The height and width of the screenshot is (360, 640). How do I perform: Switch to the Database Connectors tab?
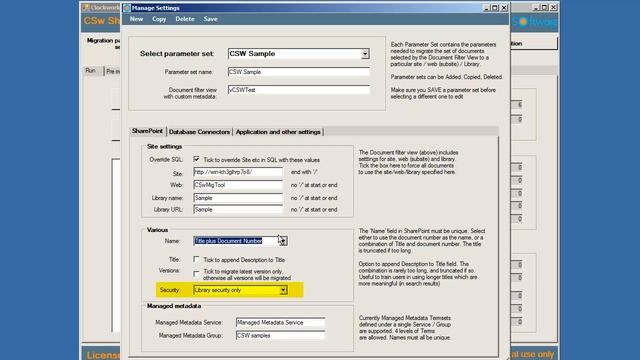click(199, 132)
